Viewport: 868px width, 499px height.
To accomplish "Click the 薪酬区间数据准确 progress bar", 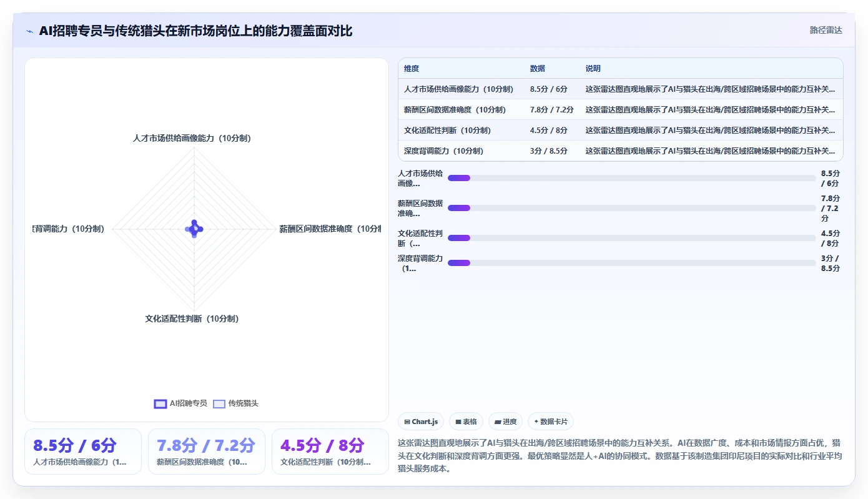I will coord(631,208).
